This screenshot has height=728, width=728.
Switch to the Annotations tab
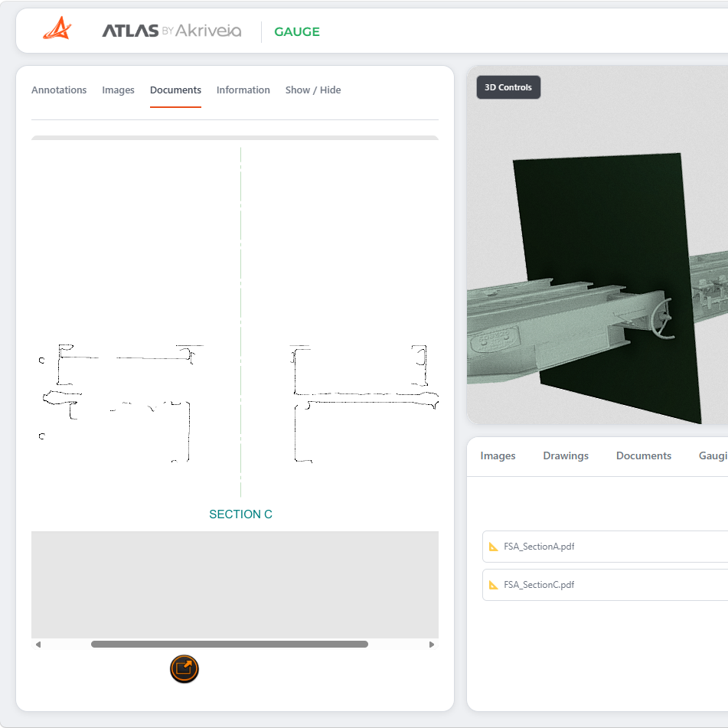[59, 90]
